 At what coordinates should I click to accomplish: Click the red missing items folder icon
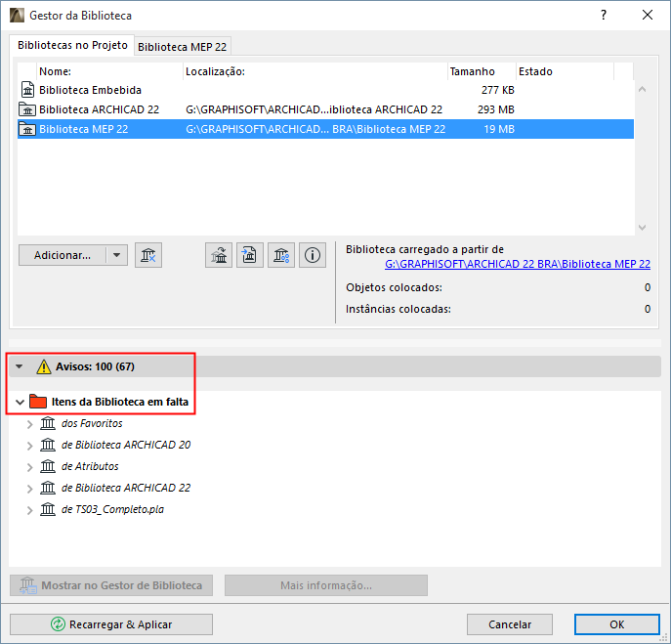coord(38,402)
